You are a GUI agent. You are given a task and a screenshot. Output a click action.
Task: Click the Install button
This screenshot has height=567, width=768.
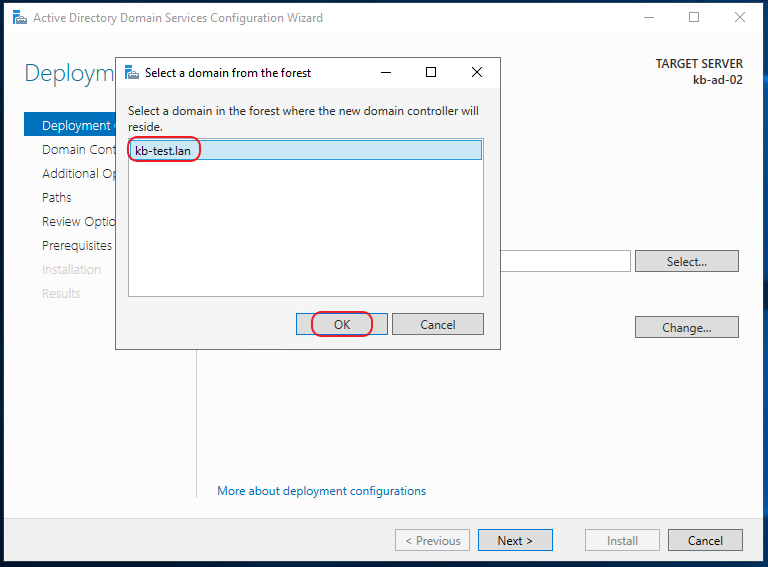622,541
